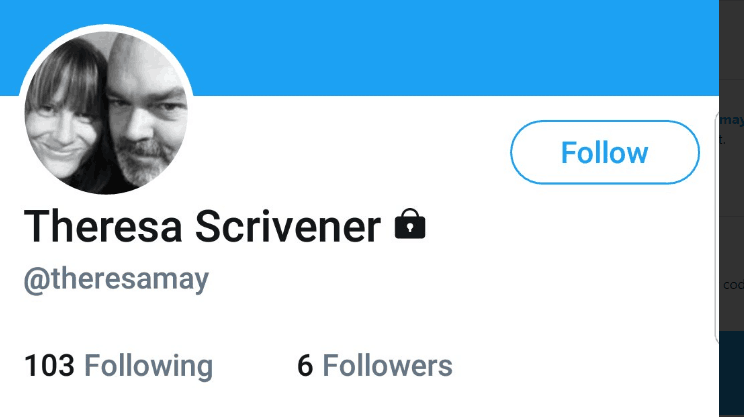744x417 pixels.
Task: Click the number 6 followers count
Action: pyautogui.click(x=305, y=366)
